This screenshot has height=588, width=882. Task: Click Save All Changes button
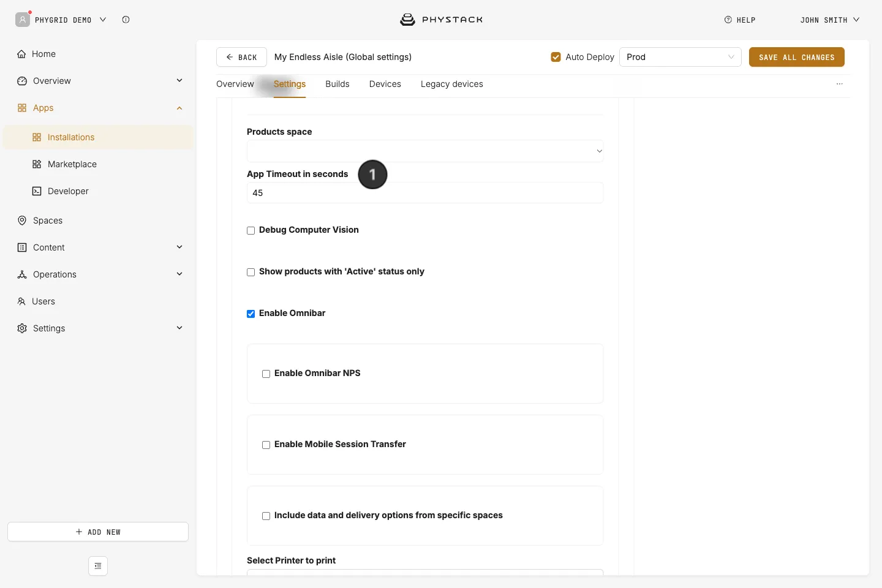point(797,57)
